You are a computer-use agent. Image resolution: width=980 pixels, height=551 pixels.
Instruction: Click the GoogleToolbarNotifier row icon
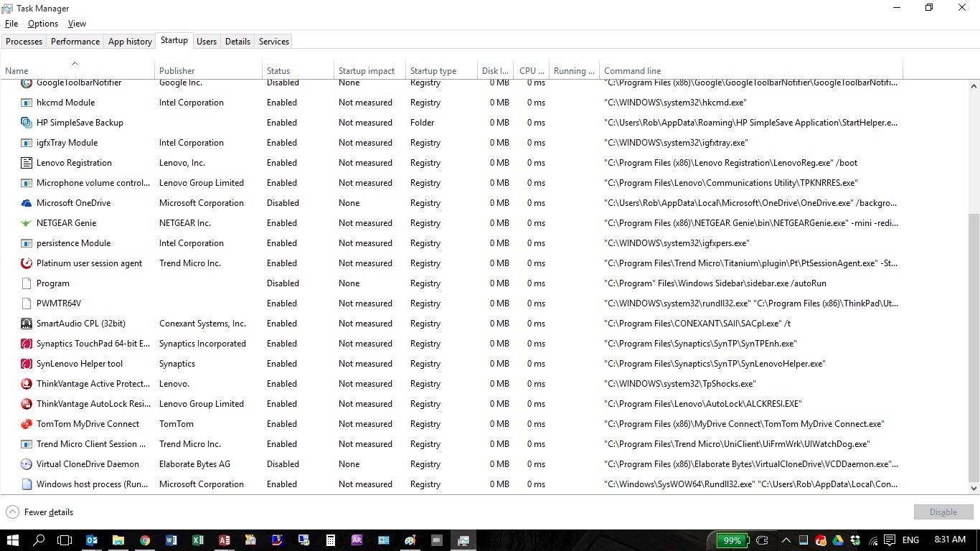(27, 83)
